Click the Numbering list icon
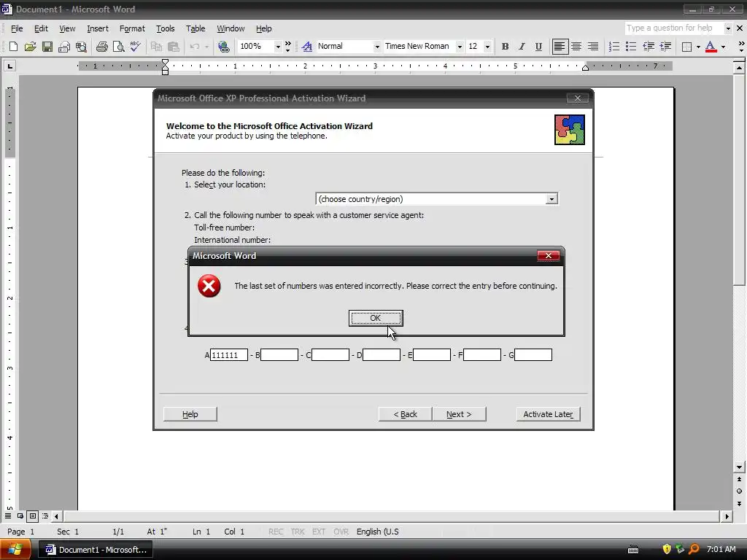This screenshot has width=747, height=560. point(614,46)
